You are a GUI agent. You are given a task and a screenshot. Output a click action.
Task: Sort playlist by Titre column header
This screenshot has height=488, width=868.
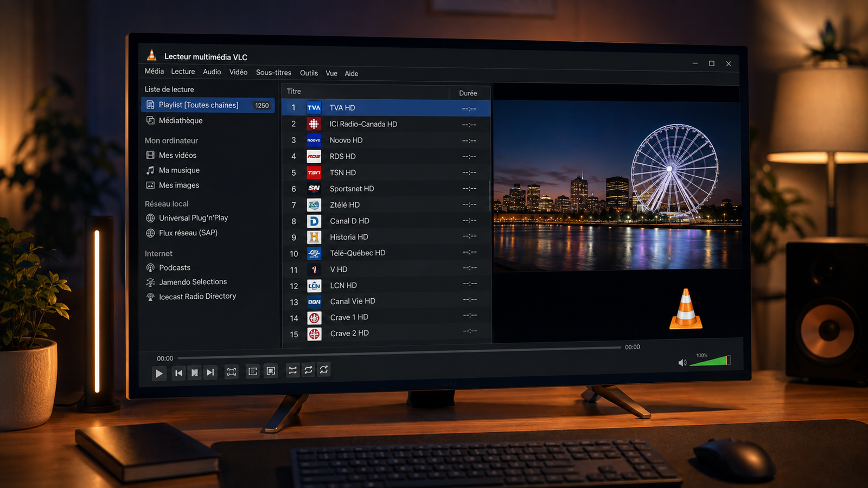click(x=366, y=92)
